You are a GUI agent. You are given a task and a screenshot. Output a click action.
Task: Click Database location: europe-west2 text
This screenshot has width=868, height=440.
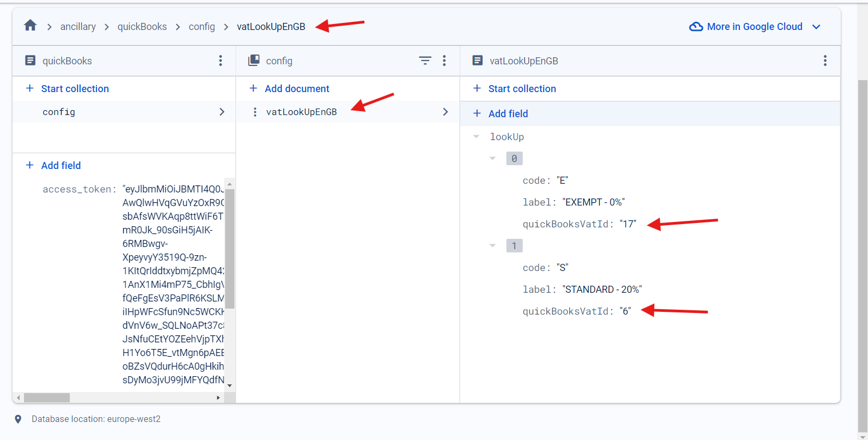(x=96, y=419)
